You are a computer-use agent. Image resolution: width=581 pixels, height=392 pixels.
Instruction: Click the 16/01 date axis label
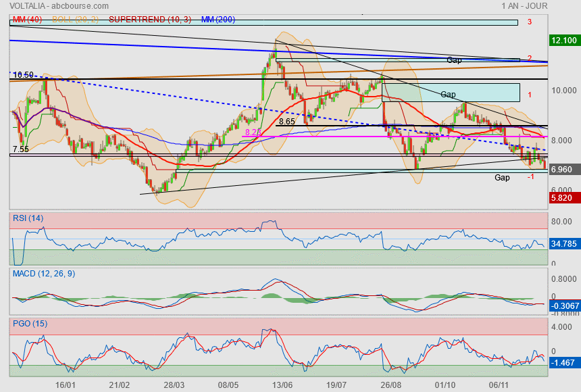66,385
